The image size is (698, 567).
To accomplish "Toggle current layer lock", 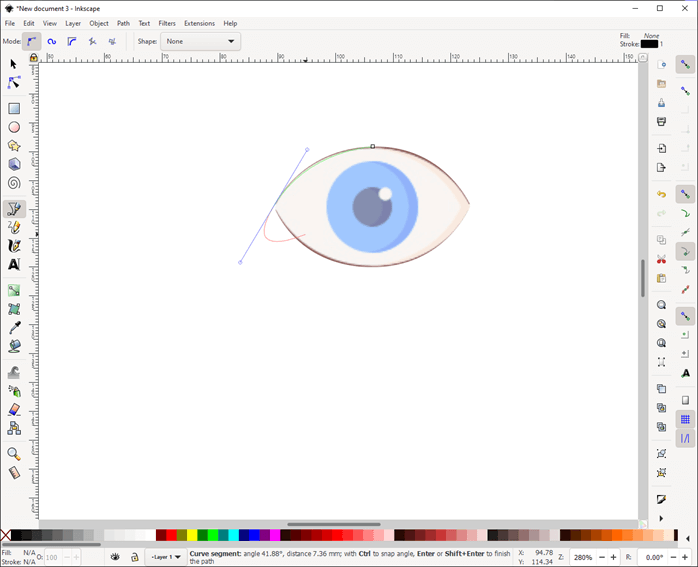I will (x=135, y=557).
